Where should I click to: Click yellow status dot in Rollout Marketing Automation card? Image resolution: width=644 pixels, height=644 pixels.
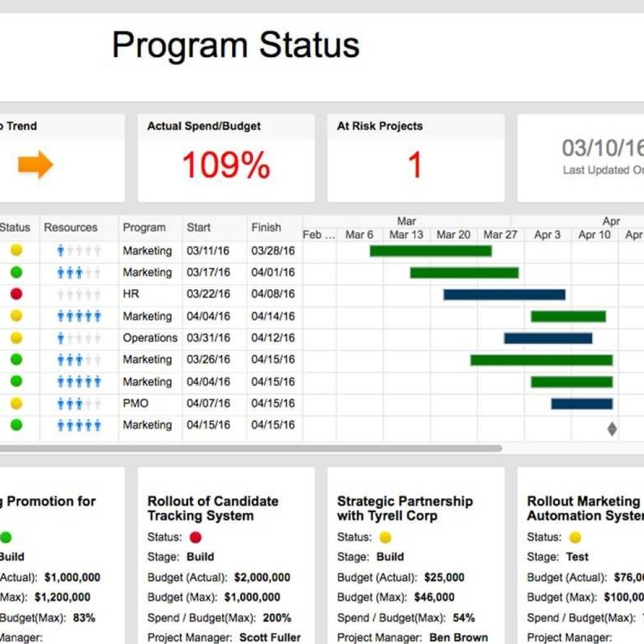pyautogui.click(x=575, y=537)
